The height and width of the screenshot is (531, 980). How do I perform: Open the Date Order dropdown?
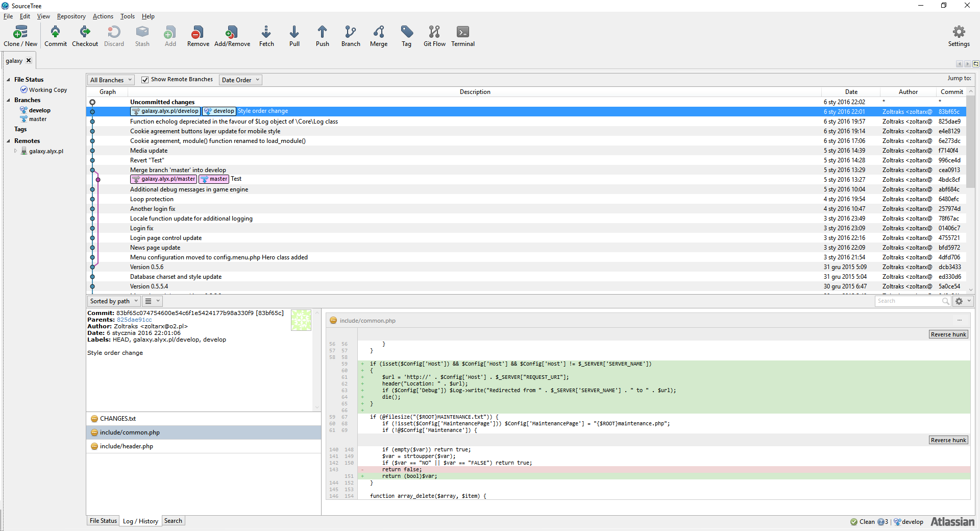click(x=240, y=80)
